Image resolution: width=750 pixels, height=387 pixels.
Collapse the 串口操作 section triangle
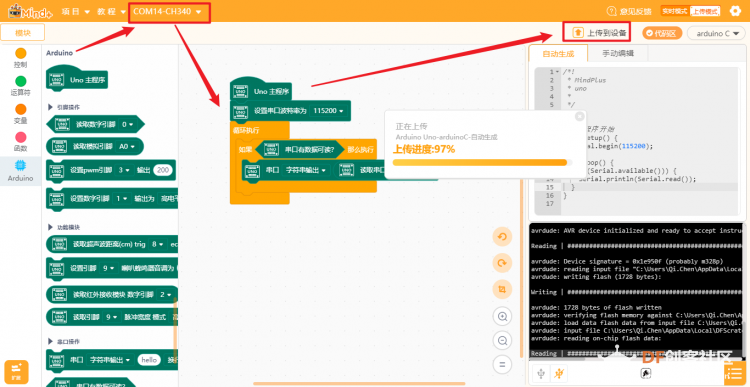pyautogui.click(x=50, y=342)
